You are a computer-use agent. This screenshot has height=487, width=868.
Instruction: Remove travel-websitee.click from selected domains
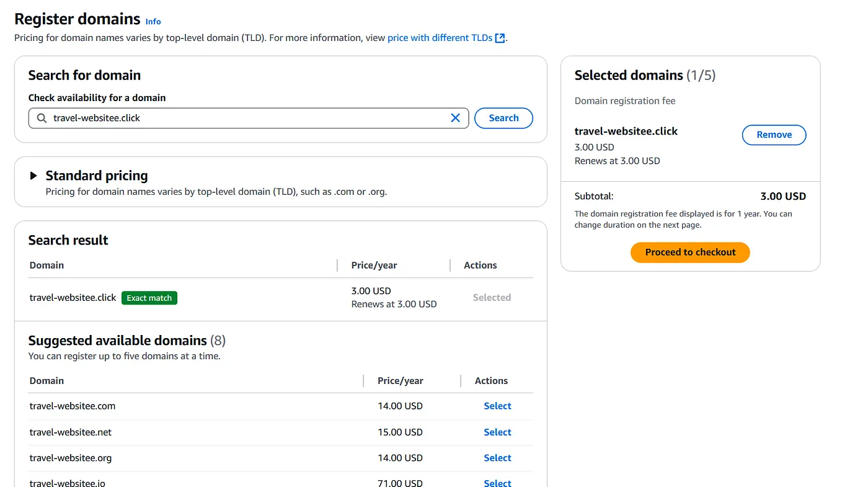(774, 135)
